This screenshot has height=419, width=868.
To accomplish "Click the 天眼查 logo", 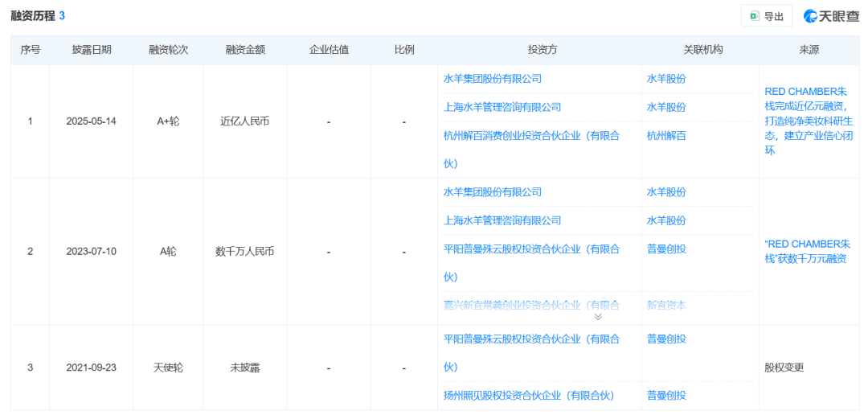I will tap(832, 16).
